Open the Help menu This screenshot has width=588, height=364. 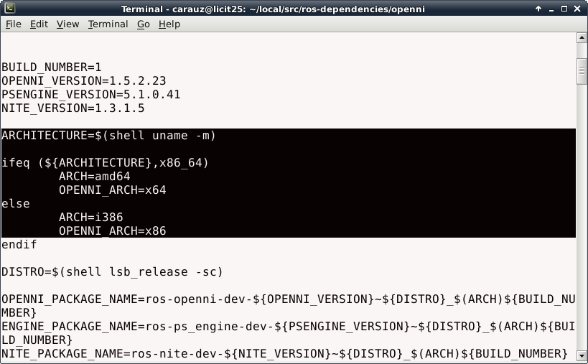point(169,24)
